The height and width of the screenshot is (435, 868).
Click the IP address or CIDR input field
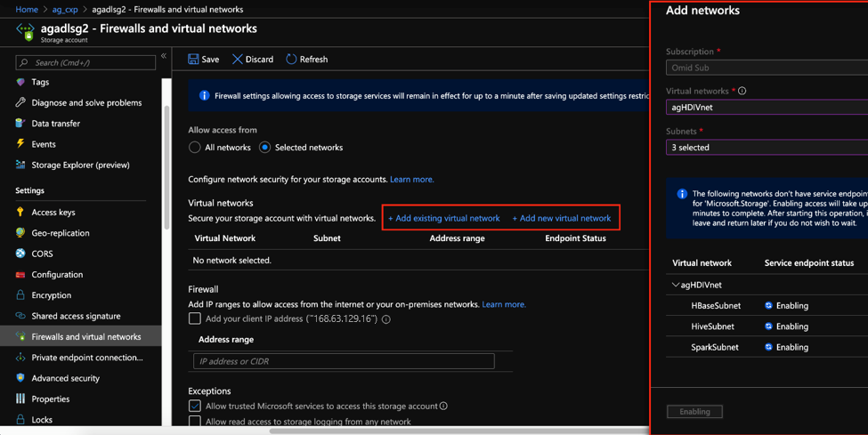point(344,361)
